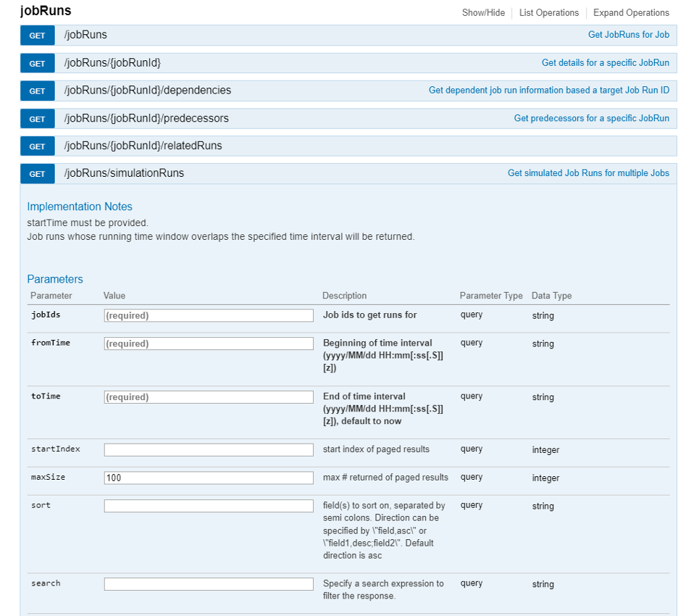This screenshot has height=616, width=678.
Task: Expand /jobRuns/{jobRunId}/relatedRuns endpoint
Action: click(x=143, y=146)
